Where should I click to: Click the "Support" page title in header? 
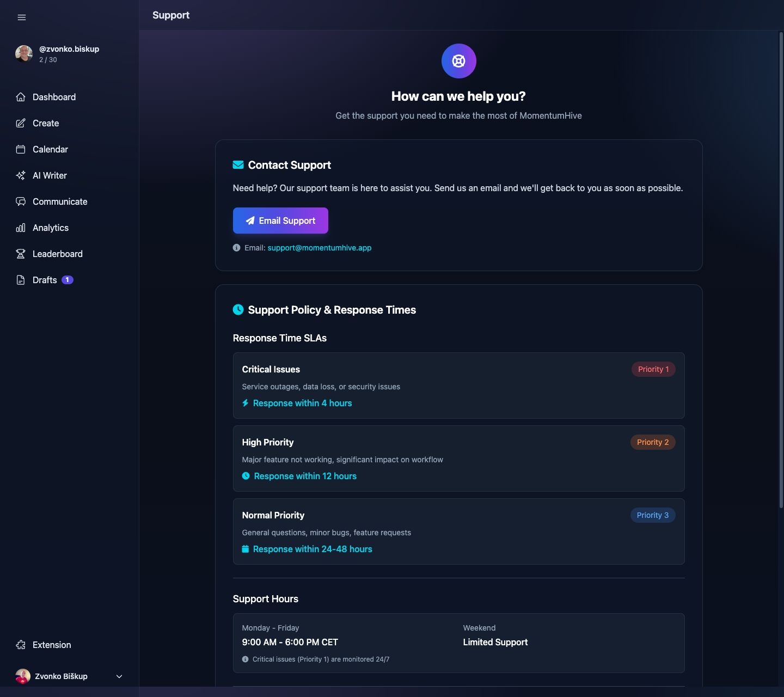click(171, 15)
